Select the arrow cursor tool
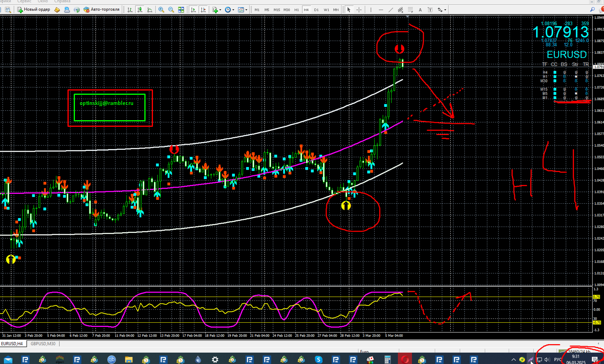 (349, 10)
